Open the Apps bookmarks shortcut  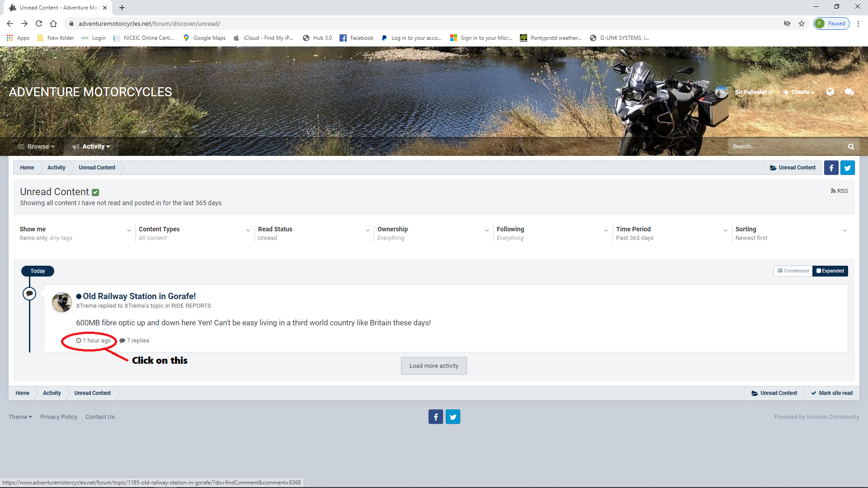[x=18, y=38]
